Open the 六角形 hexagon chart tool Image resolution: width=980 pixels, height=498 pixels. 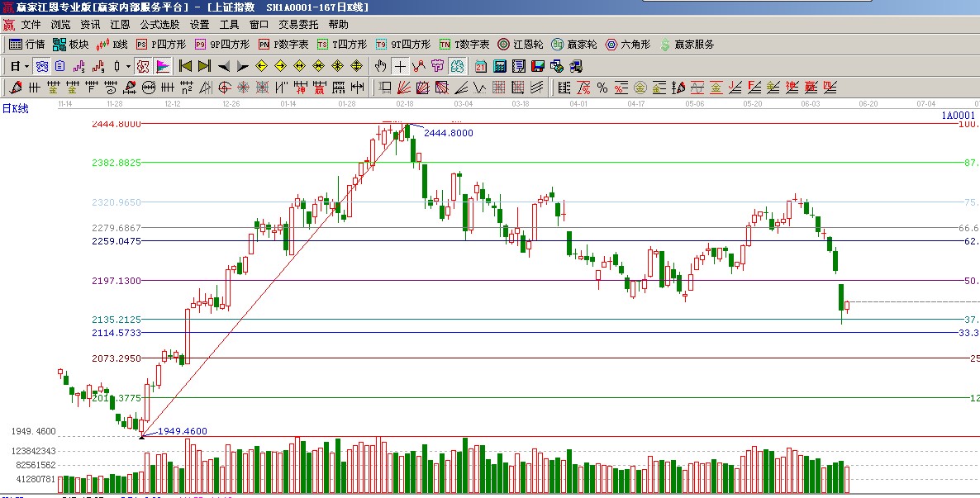tap(628, 45)
